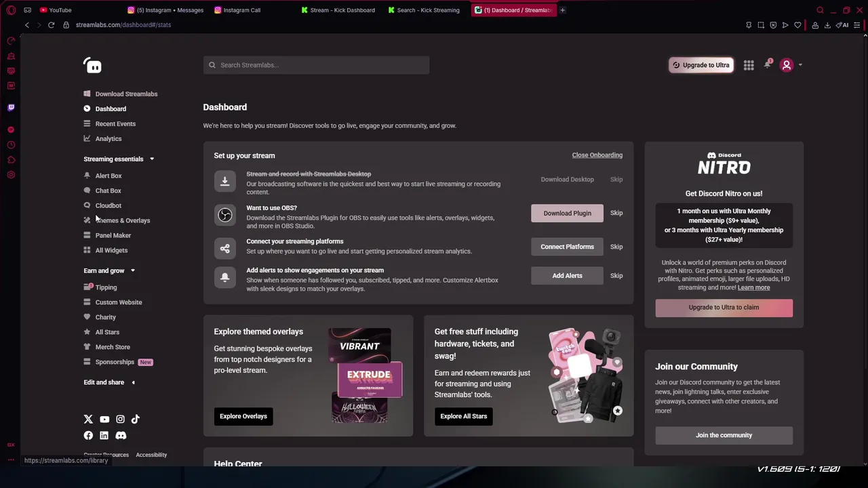Go back with browser back arrow
The width and height of the screenshot is (868, 488).
point(27,25)
